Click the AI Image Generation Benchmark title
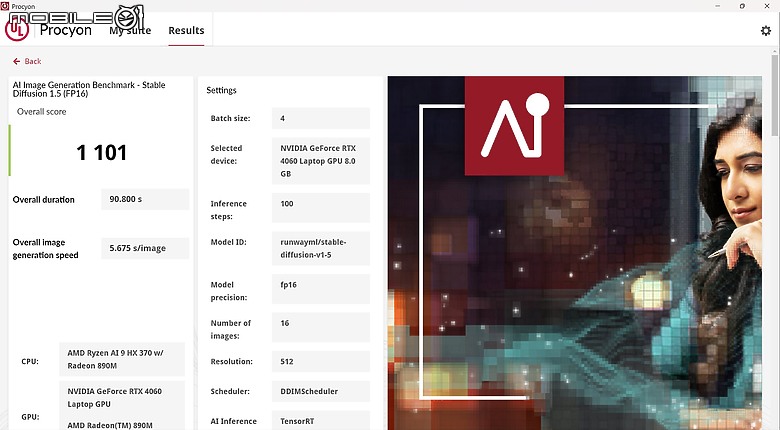 (x=89, y=89)
